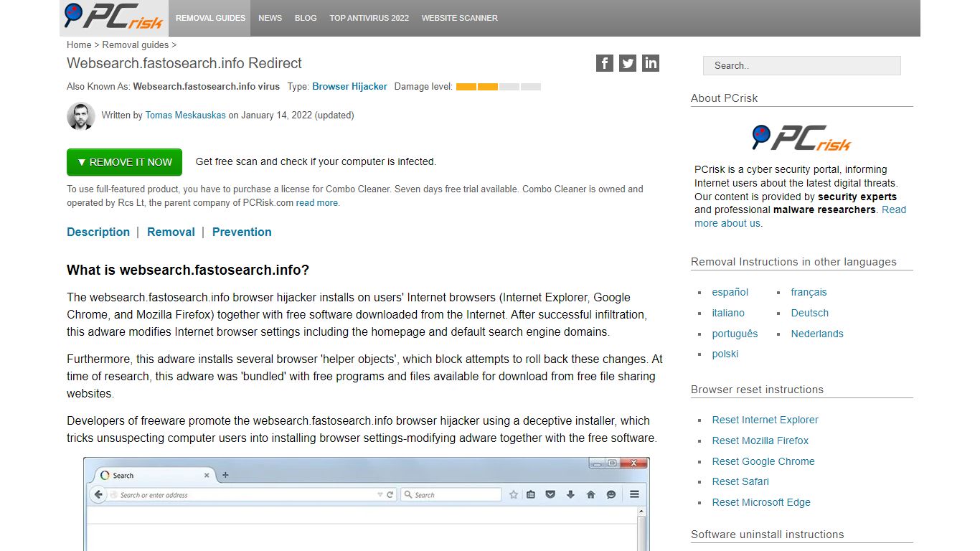Switch to italiano instructions
The image size is (980, 551).
tap(728, 313)
